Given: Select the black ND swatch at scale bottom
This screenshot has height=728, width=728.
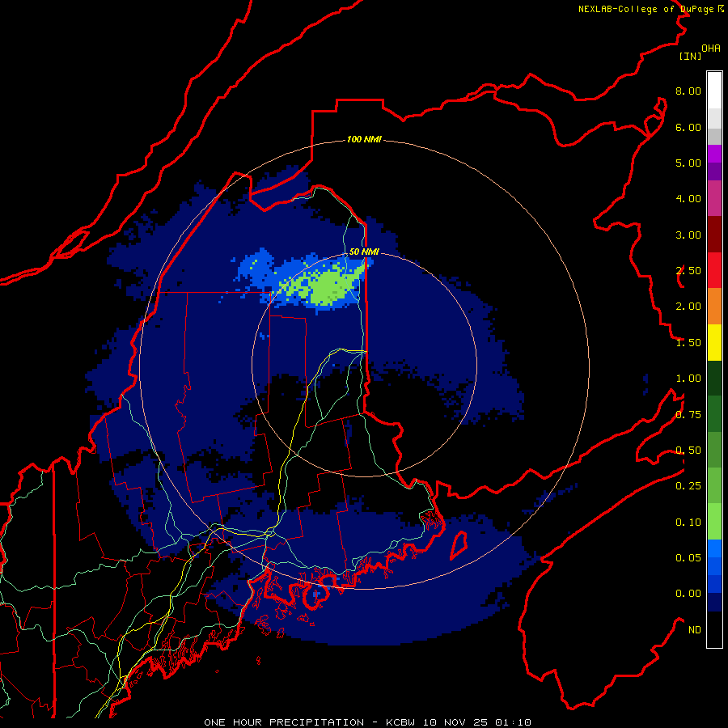Looking at the screenshot, I should click(x=714, y=629).
